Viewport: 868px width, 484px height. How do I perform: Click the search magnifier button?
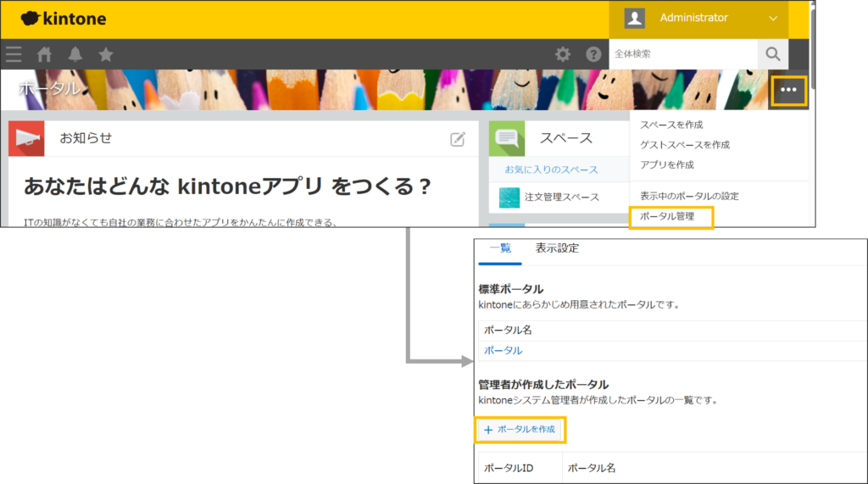click(773, 54)
